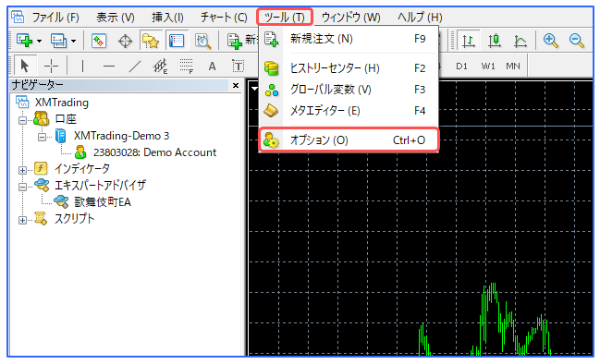Select XMTrading-Demo 3 server item
Image resolution: width=600 pixels, height=364 pixels.
[x=121, y=136]
